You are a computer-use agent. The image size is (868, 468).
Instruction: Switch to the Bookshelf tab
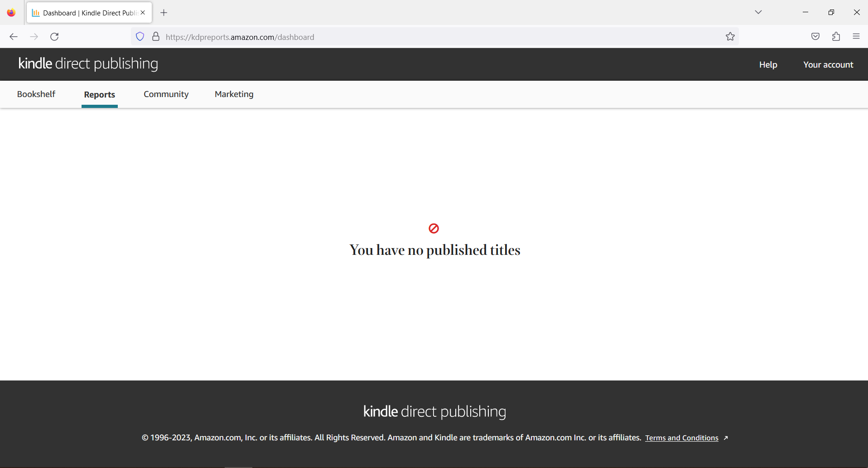click(x=36, y=94)
